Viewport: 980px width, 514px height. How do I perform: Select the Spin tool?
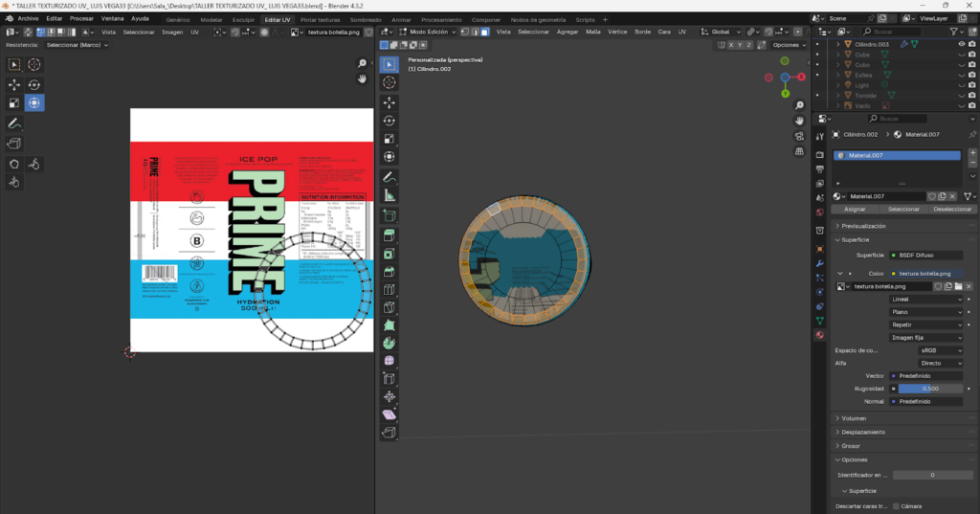(x=390, y=344)
